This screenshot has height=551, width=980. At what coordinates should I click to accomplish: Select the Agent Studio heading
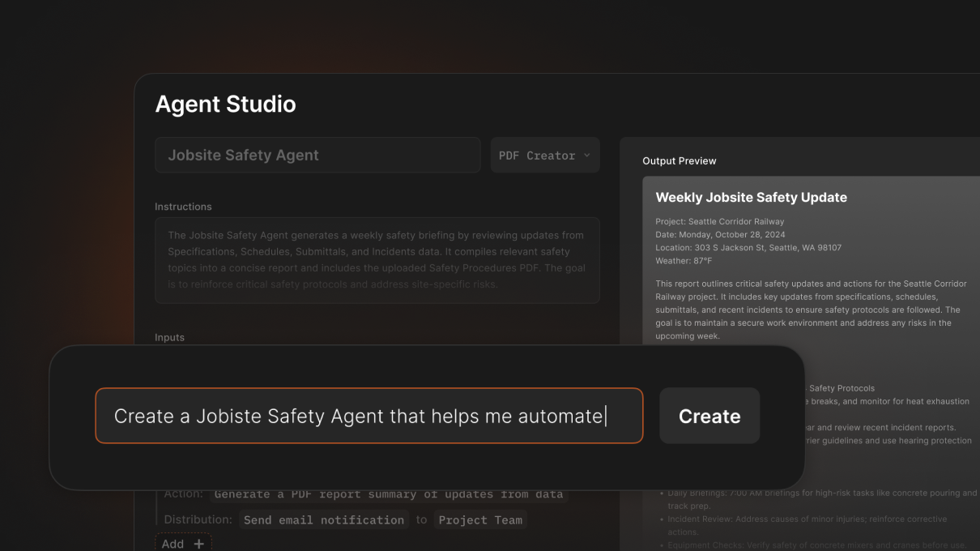coord(225,104)
